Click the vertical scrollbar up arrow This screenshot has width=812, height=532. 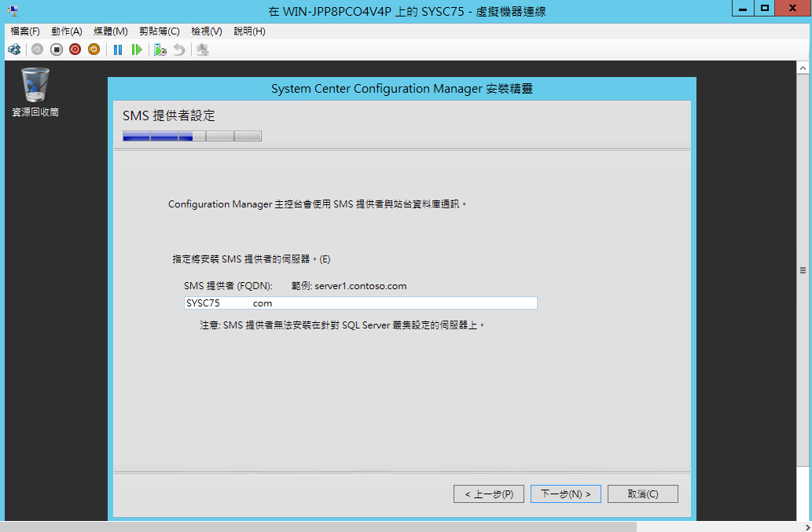pos(803,68)
